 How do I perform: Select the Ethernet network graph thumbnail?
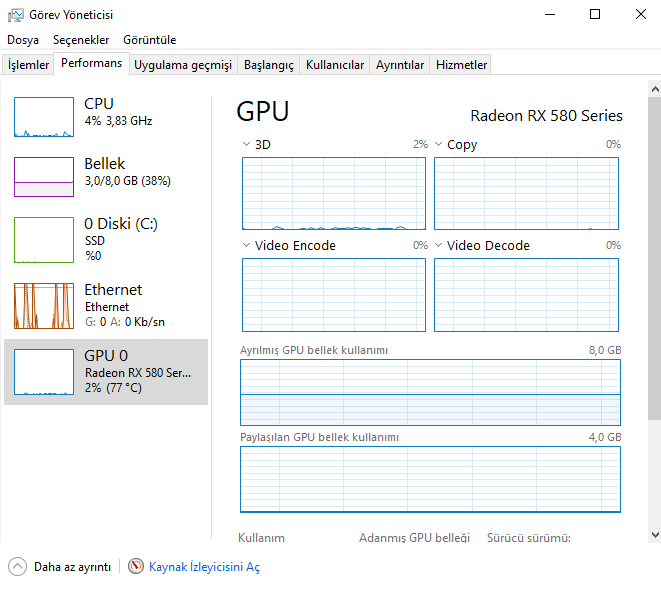coord(43,306)
